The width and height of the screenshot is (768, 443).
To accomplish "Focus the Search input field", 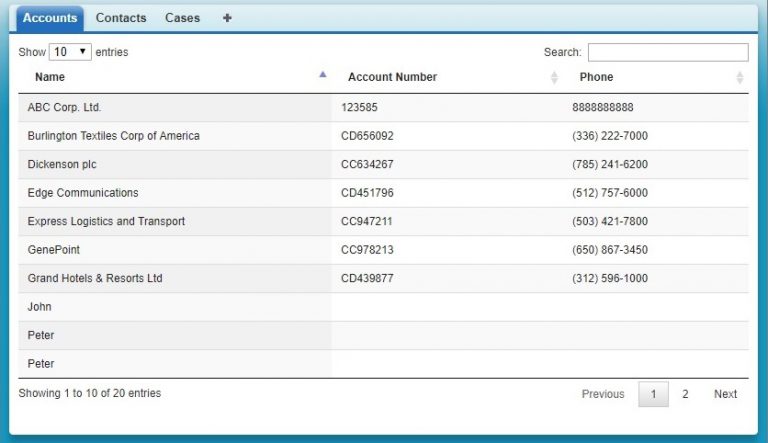I will (668, 52).
